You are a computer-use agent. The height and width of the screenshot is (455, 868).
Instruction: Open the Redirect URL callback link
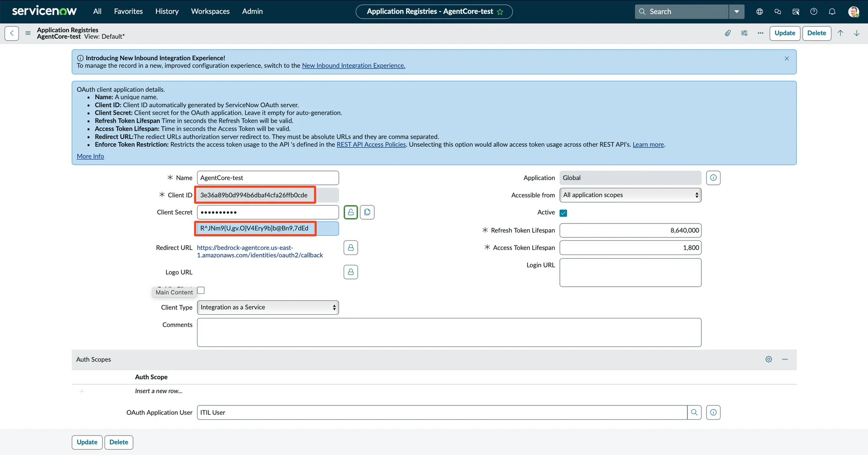click(260, 251)
